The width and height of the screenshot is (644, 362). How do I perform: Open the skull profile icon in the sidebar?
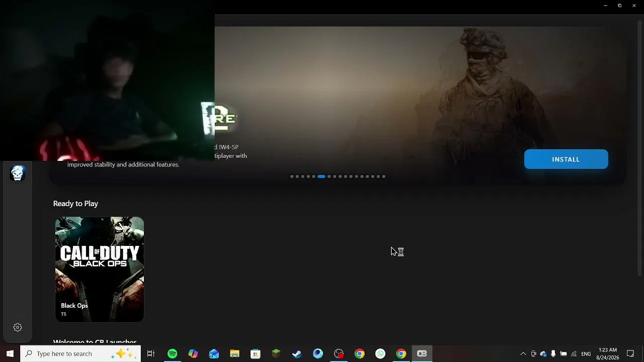coord(18,173)
